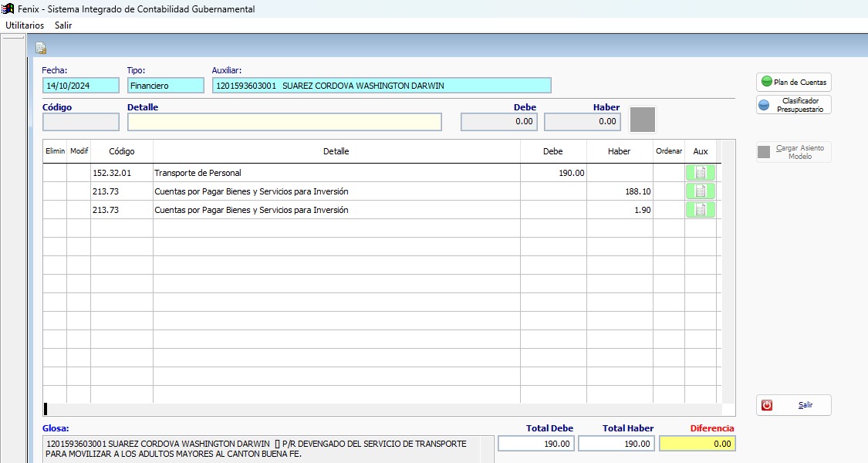Click the gray square button beside Haber field
The width and height of the screenshot is (868, 463).
[643, 120]
